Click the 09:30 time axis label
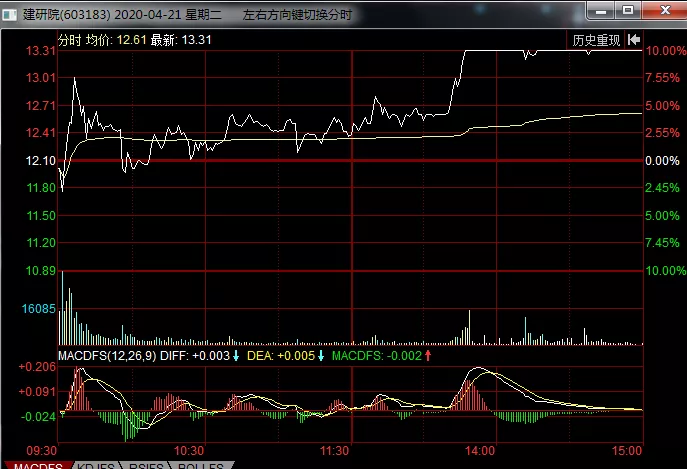The width and height of the screenshot is (687, 469). coord(42,451)
